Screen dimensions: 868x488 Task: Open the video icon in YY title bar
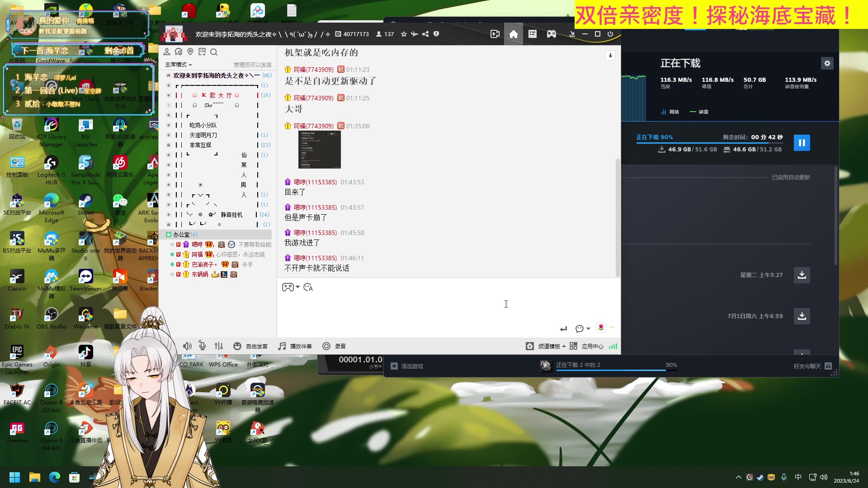tap(495, 34)
